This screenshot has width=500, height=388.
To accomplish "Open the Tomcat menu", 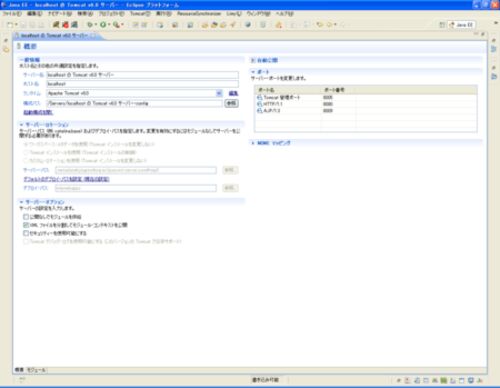I will pos(140,14).
